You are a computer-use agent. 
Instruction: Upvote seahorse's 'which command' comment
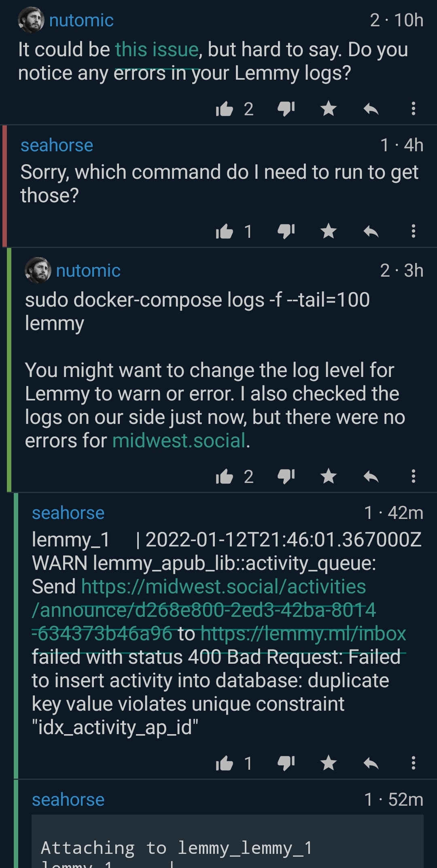225,232
